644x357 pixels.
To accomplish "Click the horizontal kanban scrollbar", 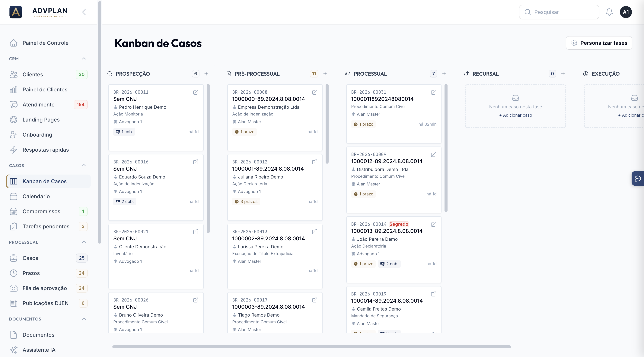I will 311,347.
